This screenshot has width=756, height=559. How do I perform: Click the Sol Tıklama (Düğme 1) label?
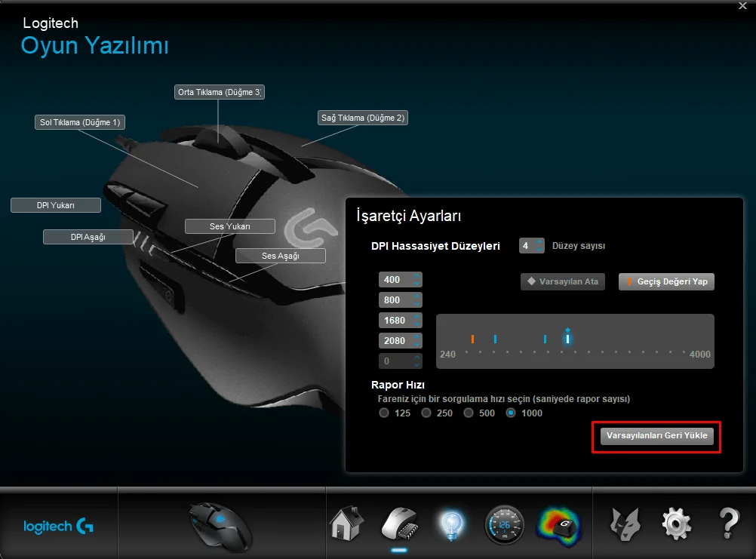80,122
